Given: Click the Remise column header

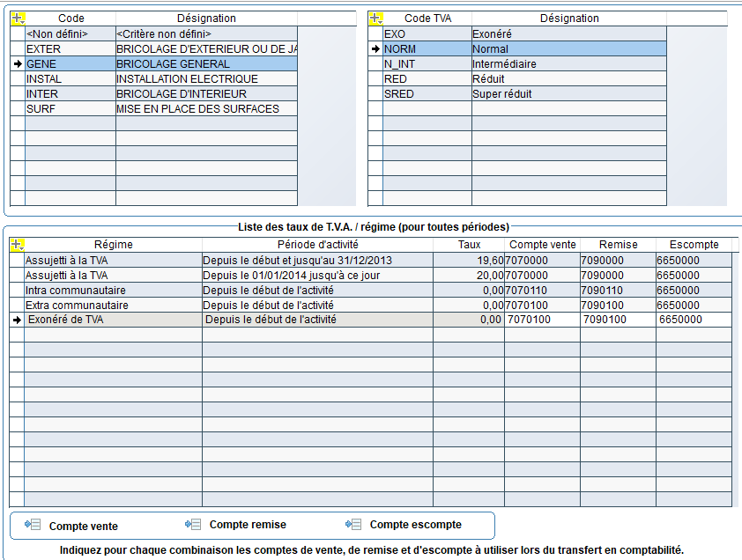Looking at the screenshot, I should point(618,245).
